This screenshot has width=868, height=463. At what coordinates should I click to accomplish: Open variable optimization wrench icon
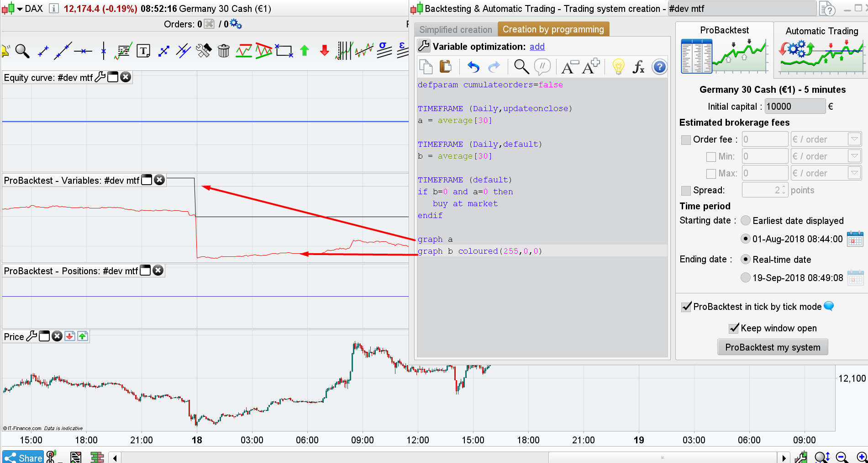coord(424,46)
